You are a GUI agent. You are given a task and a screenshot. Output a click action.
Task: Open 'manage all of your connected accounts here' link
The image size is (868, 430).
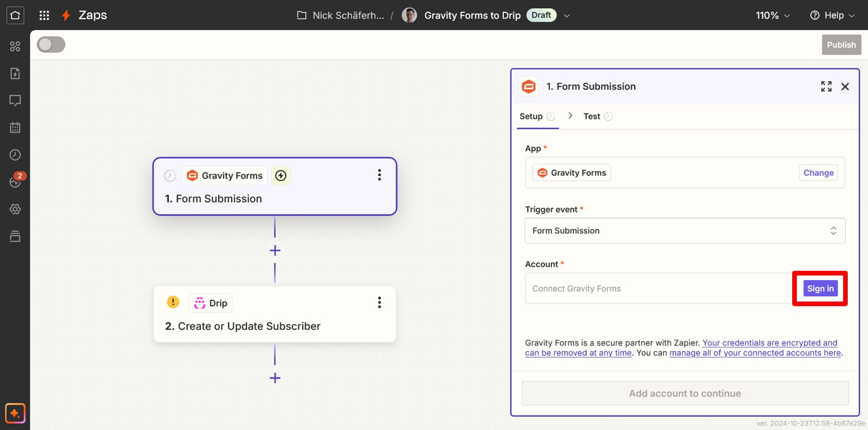tap(755, 352)
